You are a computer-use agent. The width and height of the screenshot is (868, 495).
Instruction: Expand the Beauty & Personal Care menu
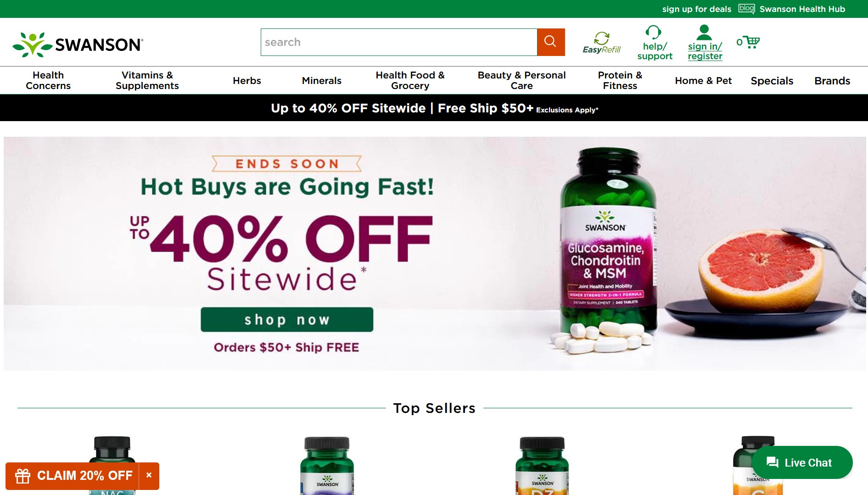tap(521, 80)
